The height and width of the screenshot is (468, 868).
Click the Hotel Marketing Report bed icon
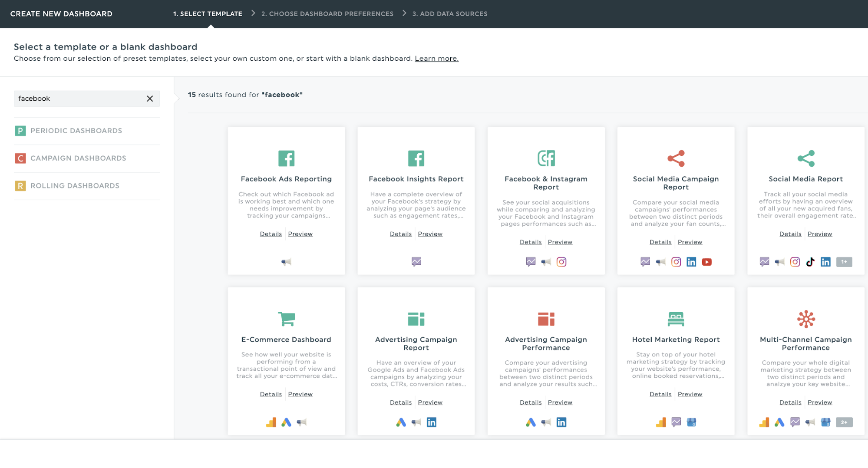[676, 319]
